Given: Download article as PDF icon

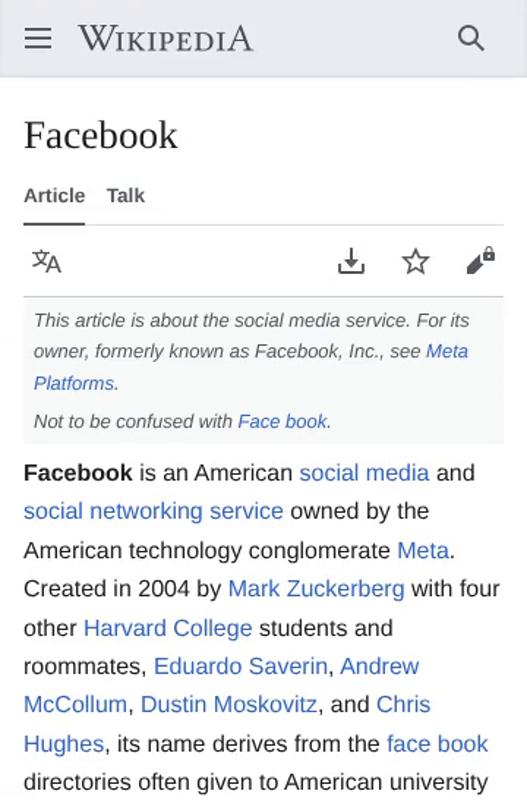Looking at the screenshot, I should pos(351,261).
